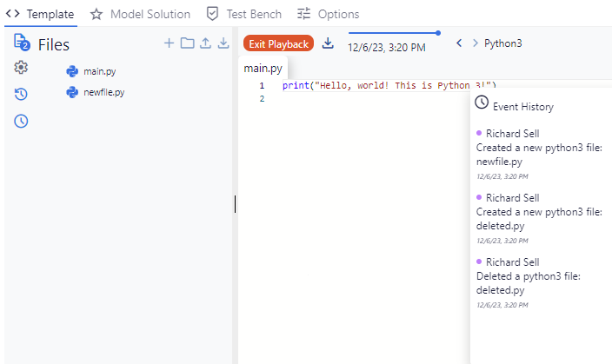
Task: Step to next playback event
Action: click(475, 43)
